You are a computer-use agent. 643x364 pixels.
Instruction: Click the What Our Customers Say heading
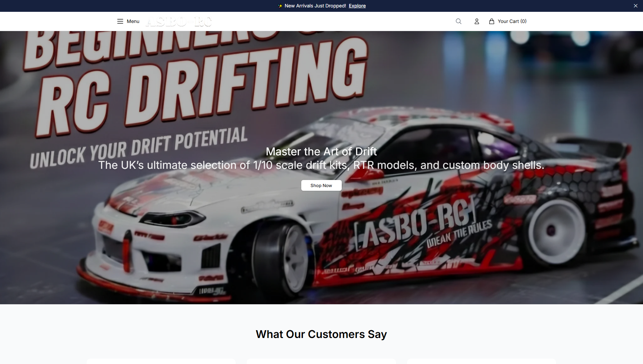pos(321,334)
